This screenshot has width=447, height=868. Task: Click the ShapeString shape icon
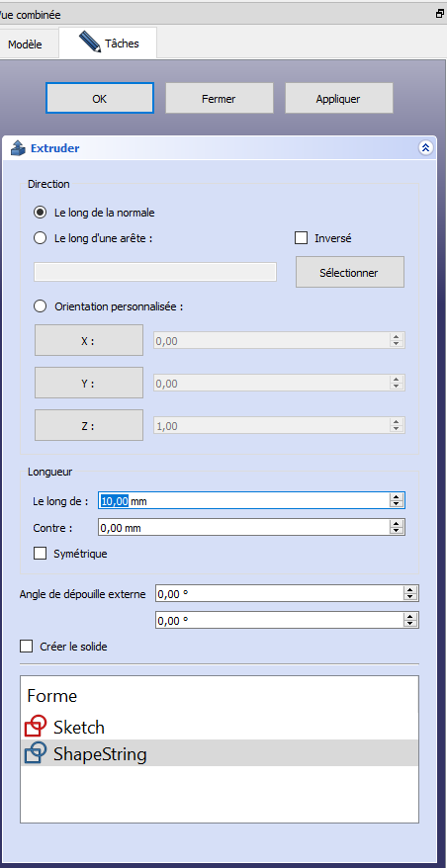[x=36, y=753]
